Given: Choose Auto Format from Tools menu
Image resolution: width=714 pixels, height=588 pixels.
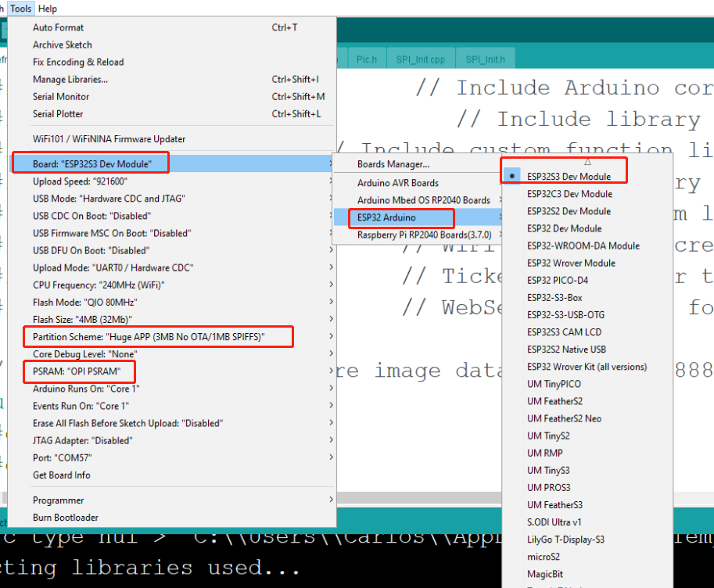Looking at the screenshot, I should [x=172, y=27].
